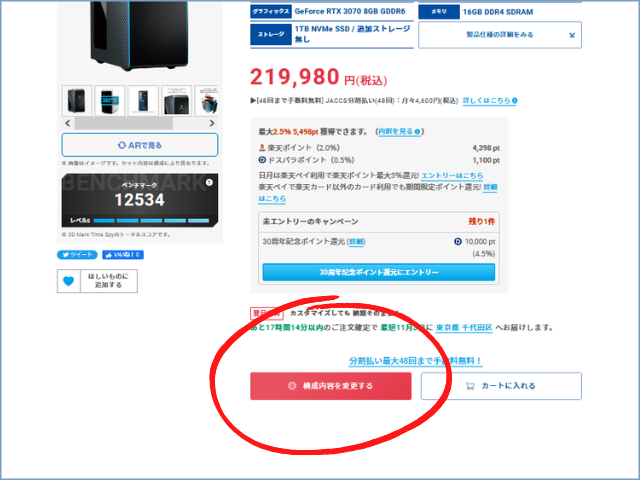Enter 30周年記念ポイント還元 campaign
This screenshot has height=480, width=640.
(x=378, y=272)
